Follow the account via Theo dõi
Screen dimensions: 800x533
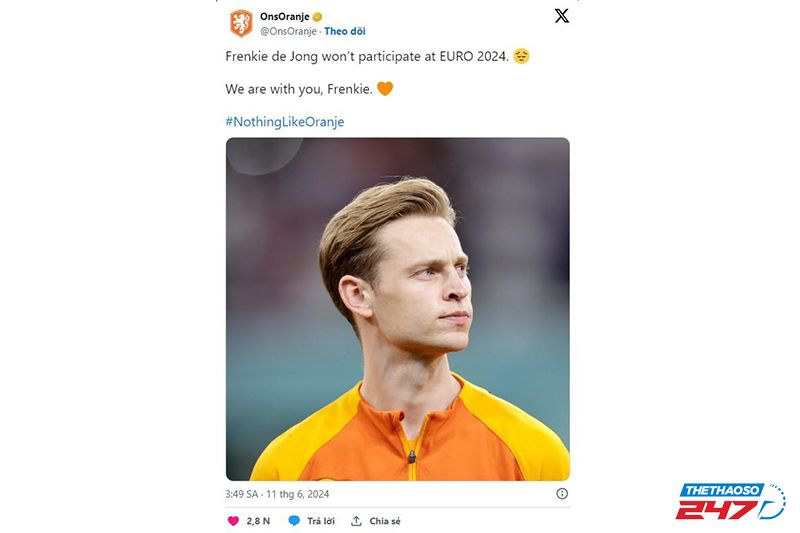pos(345,31)
